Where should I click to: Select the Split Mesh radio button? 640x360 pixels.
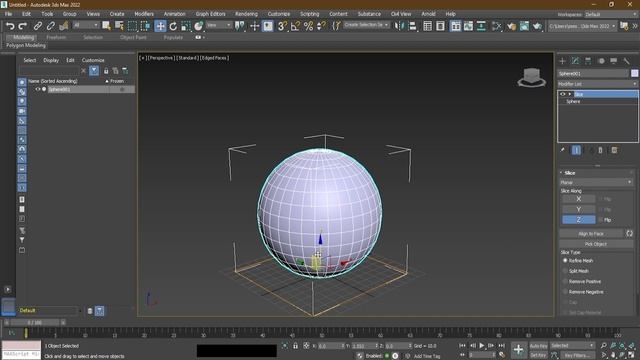[565, 271]
